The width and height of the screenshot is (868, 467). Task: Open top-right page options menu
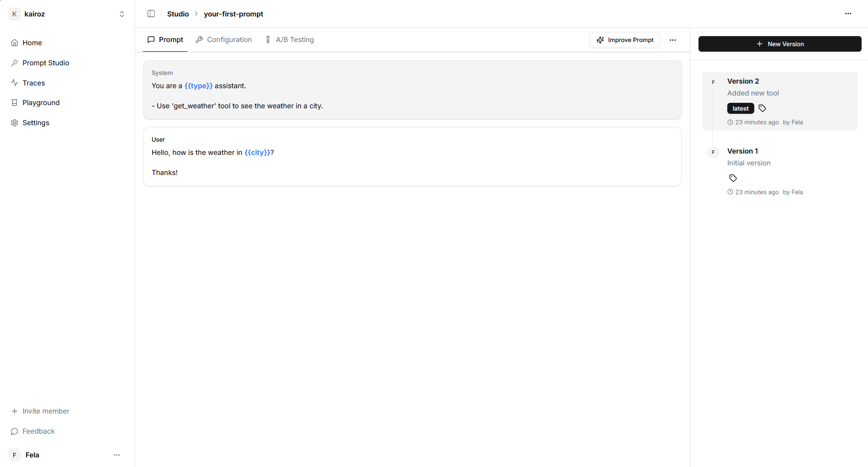click(x=848, y=14)
